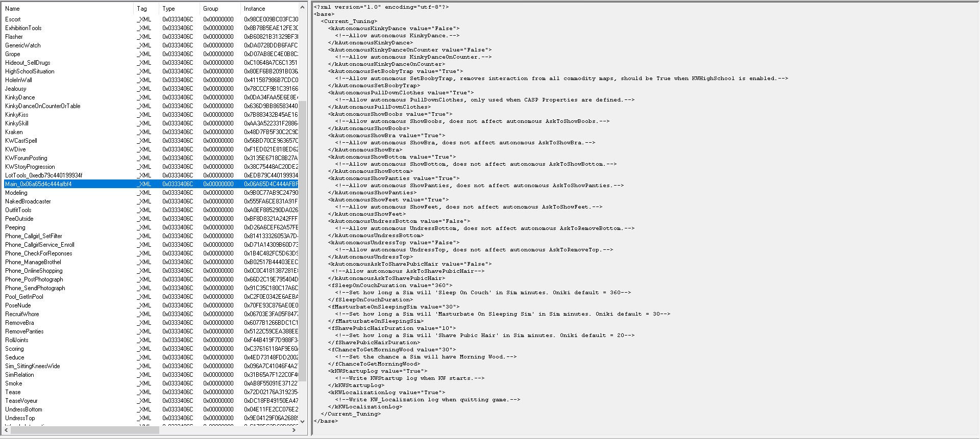This screenshot has height=439, width=980.
Task: Select the HighSchoolSituation resource row
Action: coord(151,71)
